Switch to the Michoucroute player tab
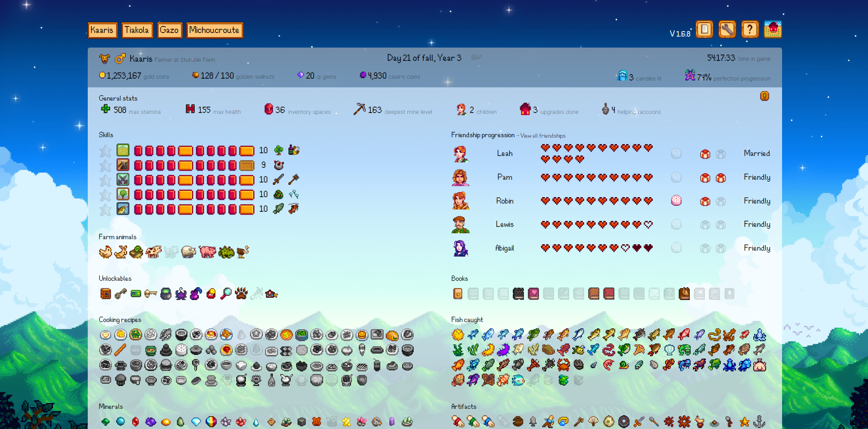 (215, 30)
